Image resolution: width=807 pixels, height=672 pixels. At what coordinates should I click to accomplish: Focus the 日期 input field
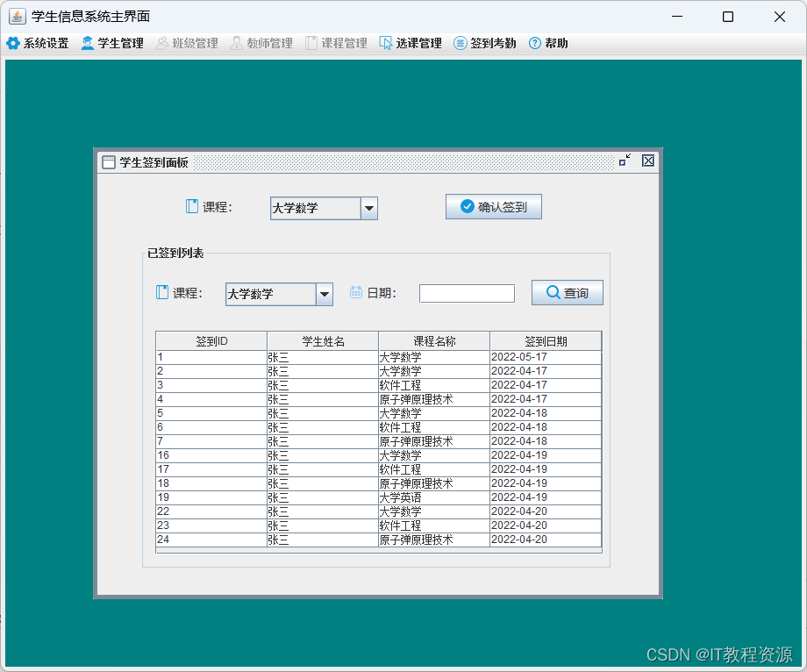click(467, 293)
